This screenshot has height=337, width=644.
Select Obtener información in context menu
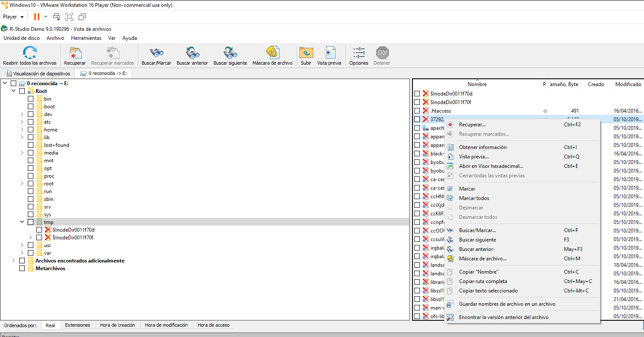point(483,147)
